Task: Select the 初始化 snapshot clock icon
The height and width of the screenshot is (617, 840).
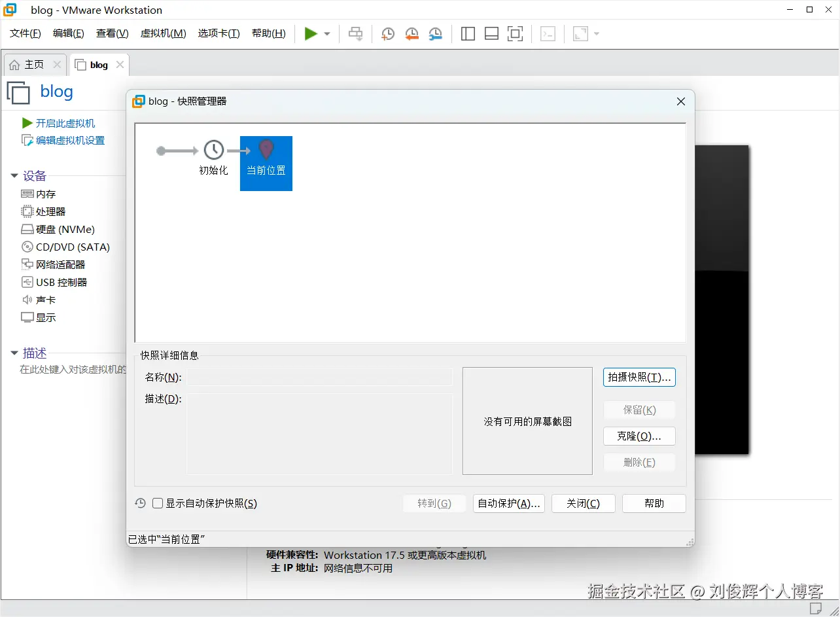Action: pyautogui.click(x=214, y=150)
